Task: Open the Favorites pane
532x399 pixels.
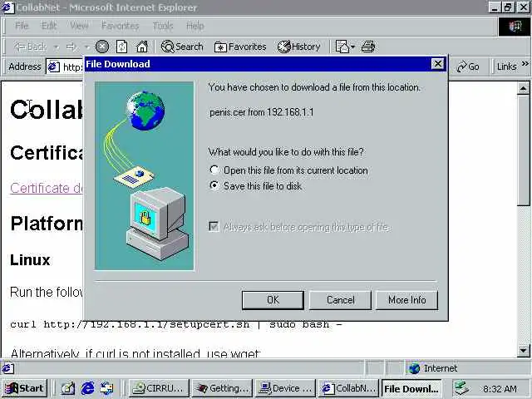Action: pos(240,47)
